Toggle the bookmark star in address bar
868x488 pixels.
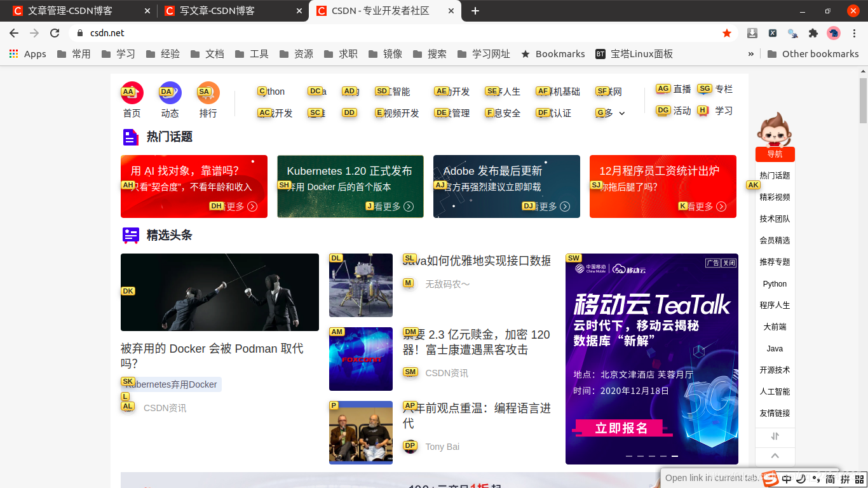(x=727, y=33)
